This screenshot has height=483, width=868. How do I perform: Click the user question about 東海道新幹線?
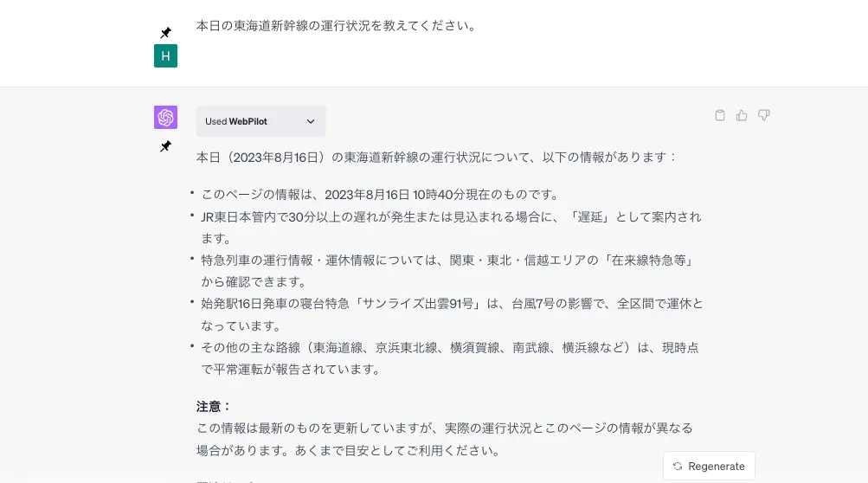pos(337,25)
